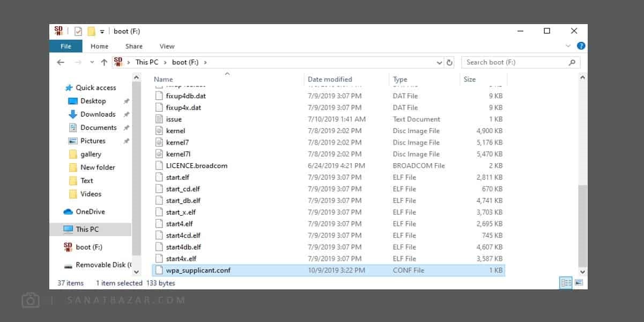Screen dimensions: 644x322
Task: Open Documents in the navigation pane
Action: (x=98, y=128)
